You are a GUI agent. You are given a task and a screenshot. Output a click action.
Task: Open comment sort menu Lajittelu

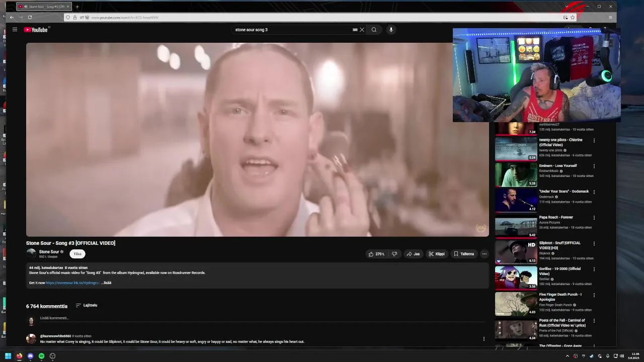click(87, 305)
